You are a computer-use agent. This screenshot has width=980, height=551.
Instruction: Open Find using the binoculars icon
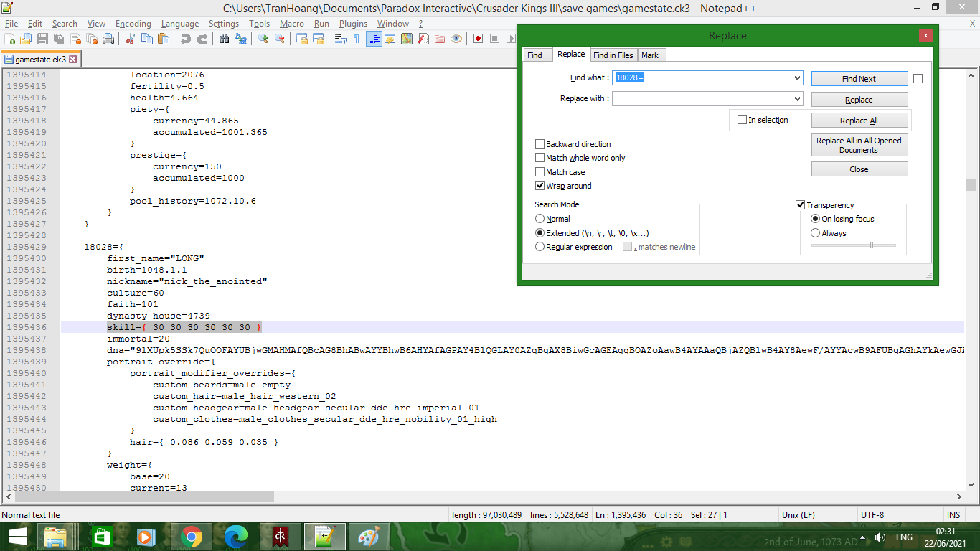(x=225, y=39)
